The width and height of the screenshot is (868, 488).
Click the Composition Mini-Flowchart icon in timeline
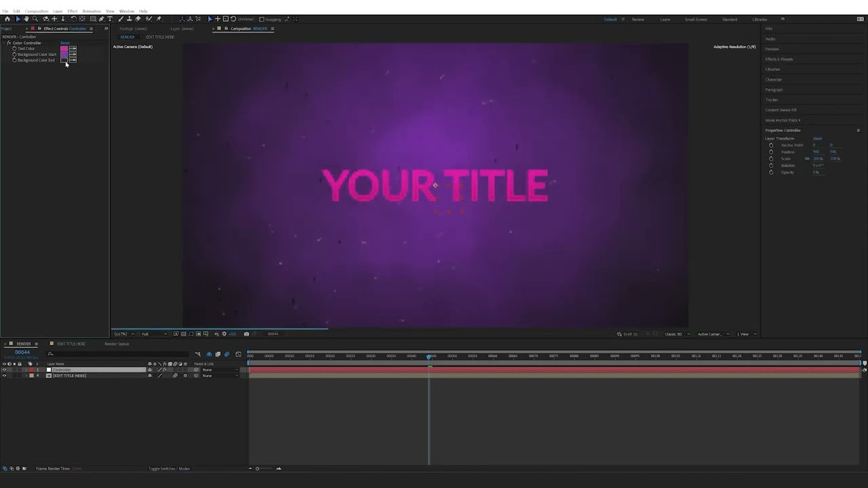(x=198, y=354)
